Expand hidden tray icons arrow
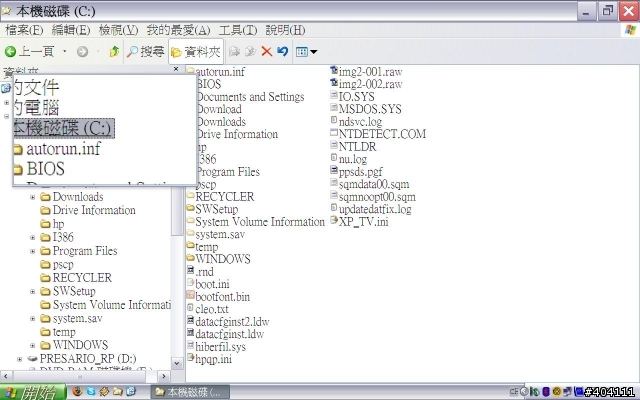 tap(524, 392)
